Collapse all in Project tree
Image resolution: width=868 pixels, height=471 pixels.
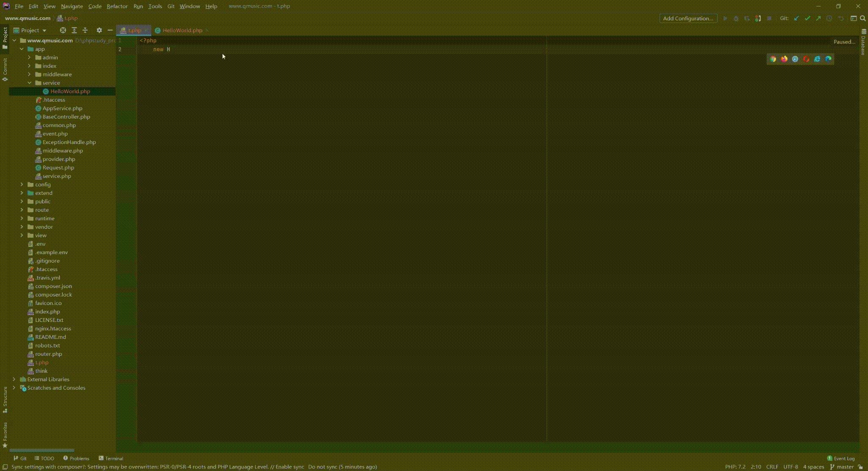(85, 30)
